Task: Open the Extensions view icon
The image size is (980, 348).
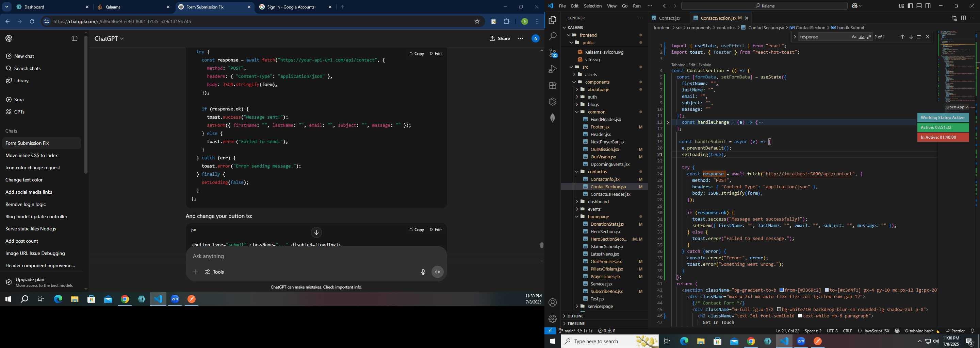Action: pos(552,86)
